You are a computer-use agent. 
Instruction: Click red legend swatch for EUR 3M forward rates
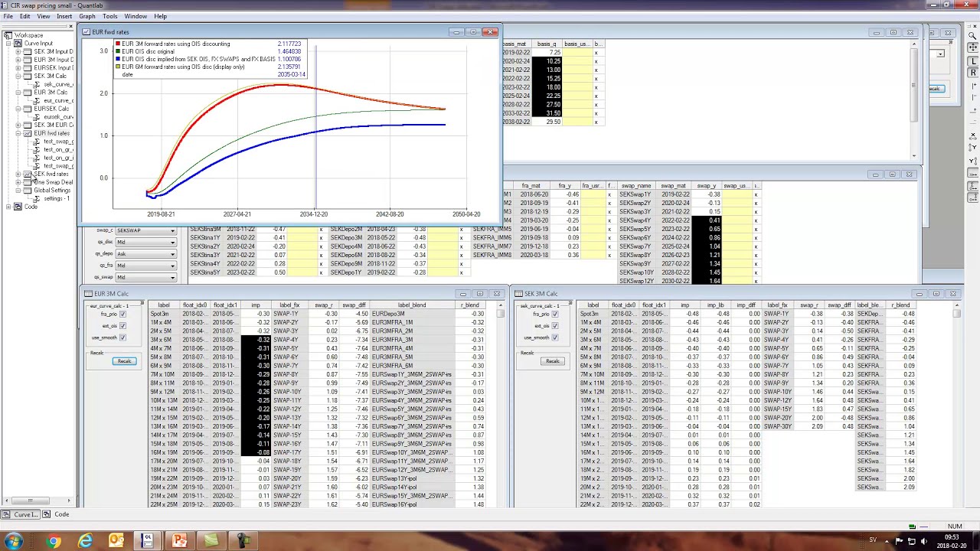(x=118, y=44)
